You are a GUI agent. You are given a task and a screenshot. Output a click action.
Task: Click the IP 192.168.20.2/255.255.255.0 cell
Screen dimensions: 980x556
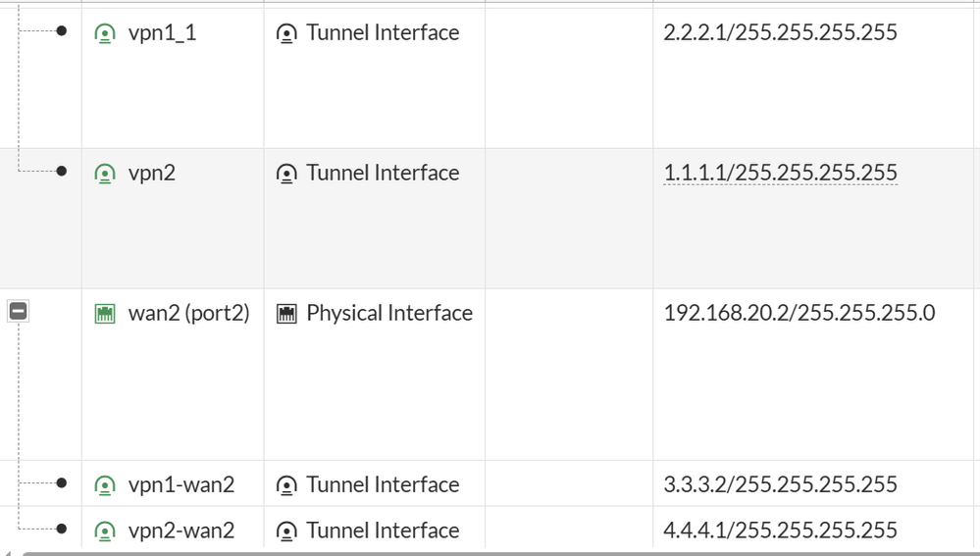(799, 314)
